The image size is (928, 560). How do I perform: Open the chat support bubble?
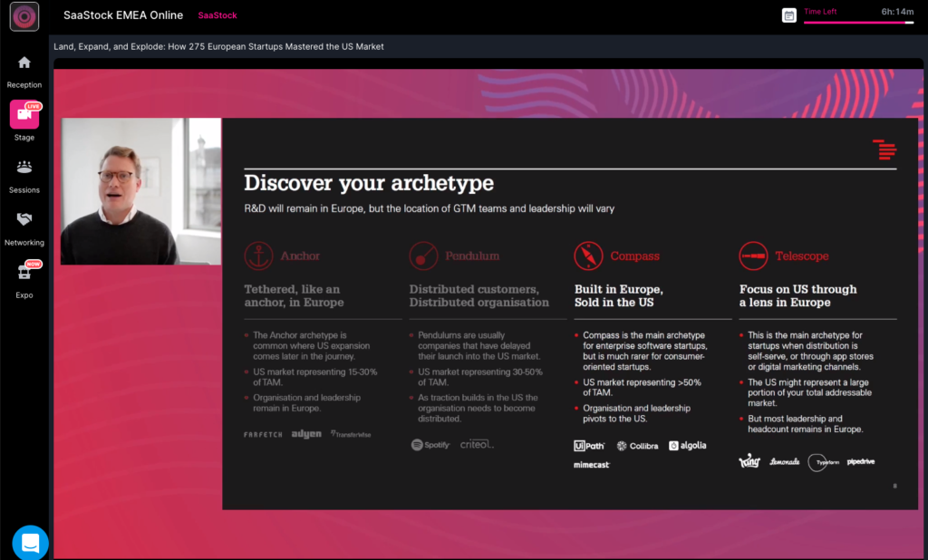30,542
